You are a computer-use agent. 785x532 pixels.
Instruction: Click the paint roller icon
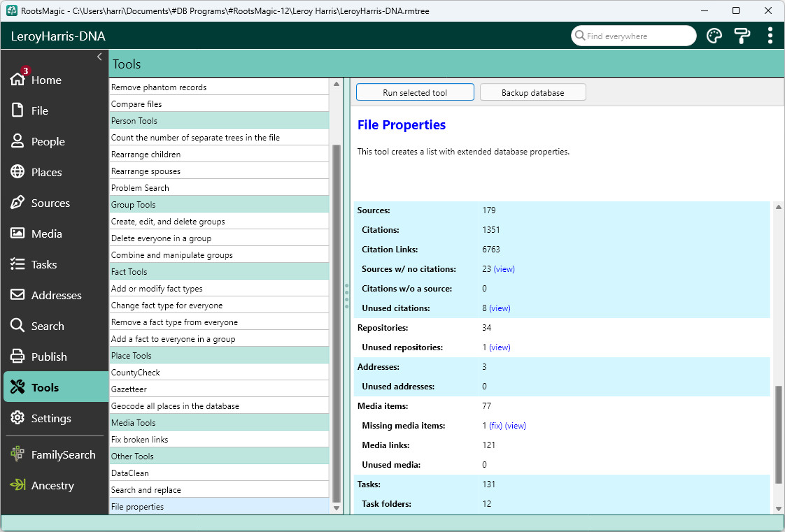742,36
